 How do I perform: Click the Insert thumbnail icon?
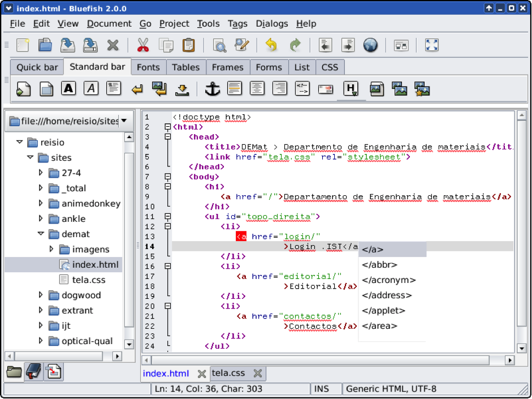(399, 89)
